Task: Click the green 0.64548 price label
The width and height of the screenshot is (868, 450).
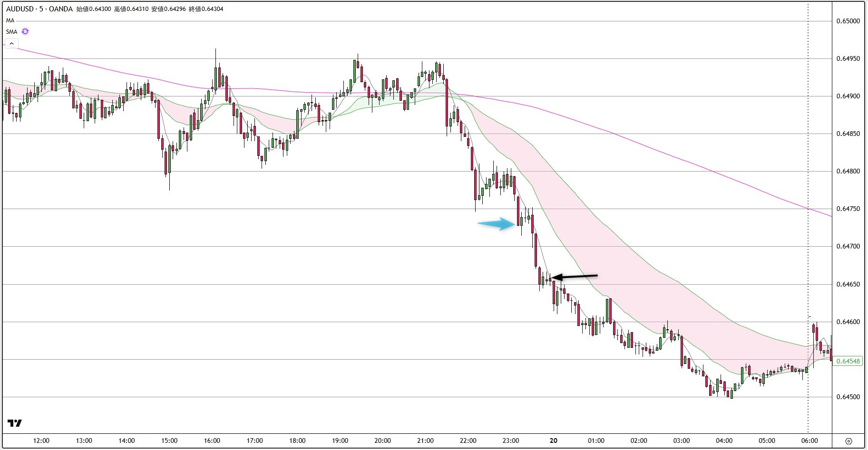Action: click(x=848, y=361)
